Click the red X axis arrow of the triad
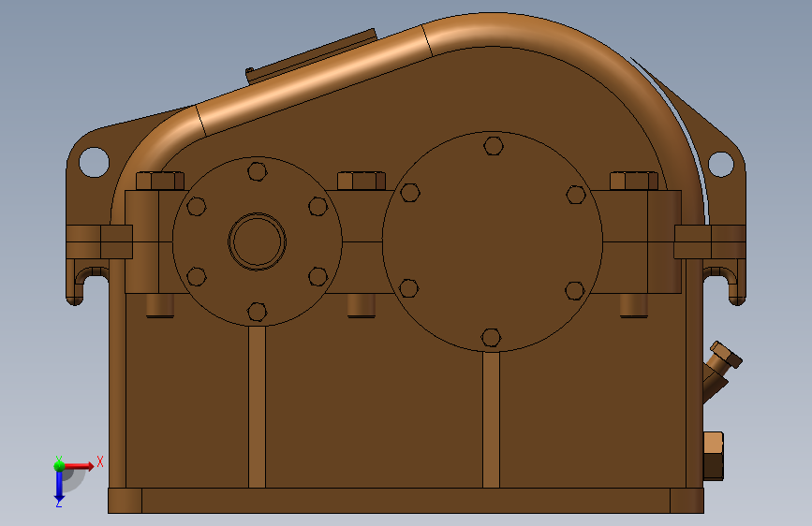 pyautogui.click(x=78, y=466)
